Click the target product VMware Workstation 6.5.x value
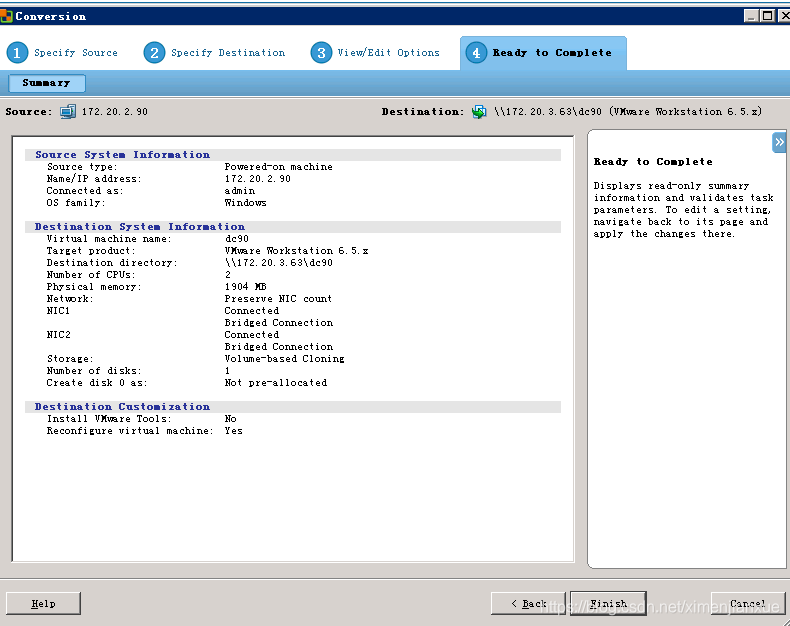This screenshot has height=626, width=790. 296,251
